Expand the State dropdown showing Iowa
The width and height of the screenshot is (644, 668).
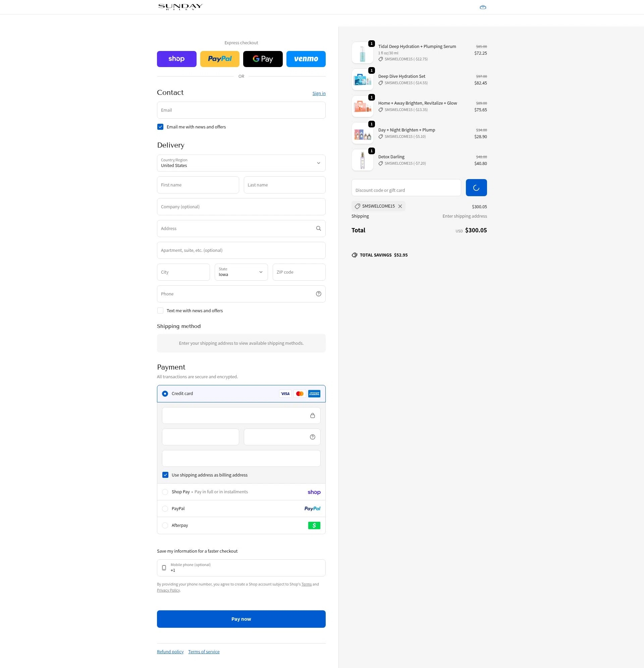click(241, 272)
